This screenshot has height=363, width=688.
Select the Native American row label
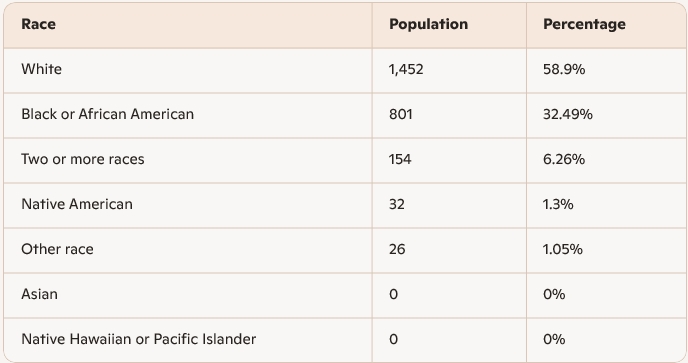tap(77, 204)
